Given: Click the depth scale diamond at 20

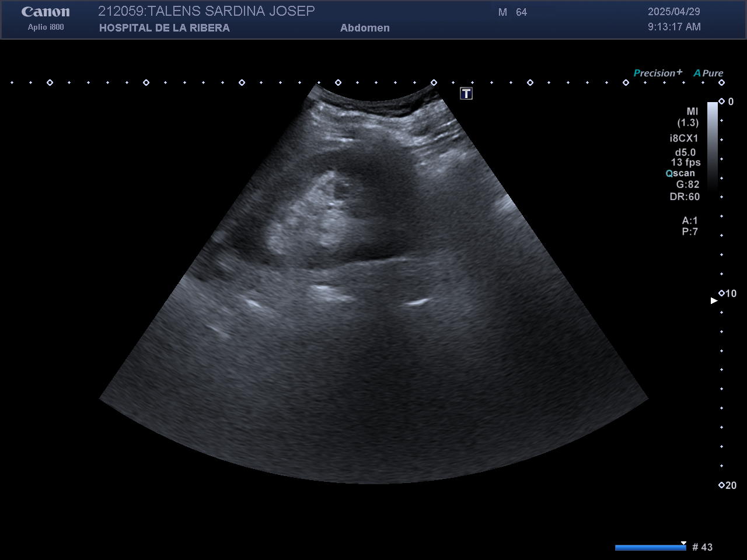Looking at the screenshot, I should click(x=721, y=485).
